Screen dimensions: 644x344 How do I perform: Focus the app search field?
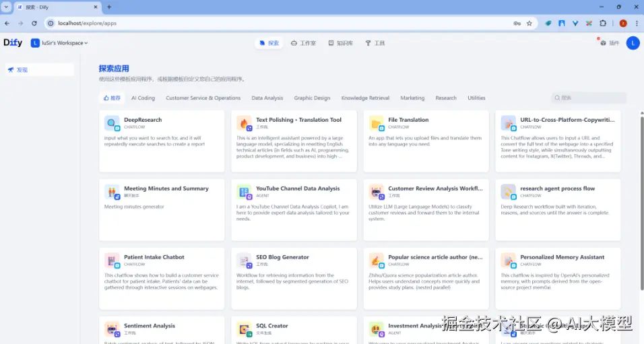(589, 98)
